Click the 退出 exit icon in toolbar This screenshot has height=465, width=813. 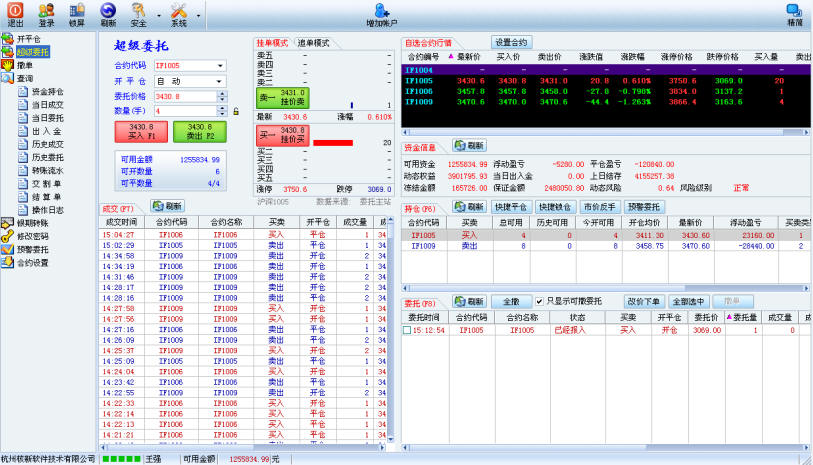click(16, 14)
